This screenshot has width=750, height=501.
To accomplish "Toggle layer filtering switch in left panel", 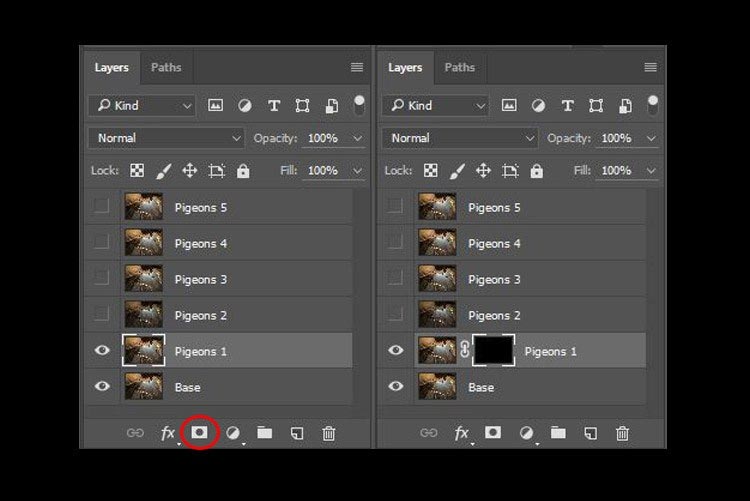I will tap(359, 105).
